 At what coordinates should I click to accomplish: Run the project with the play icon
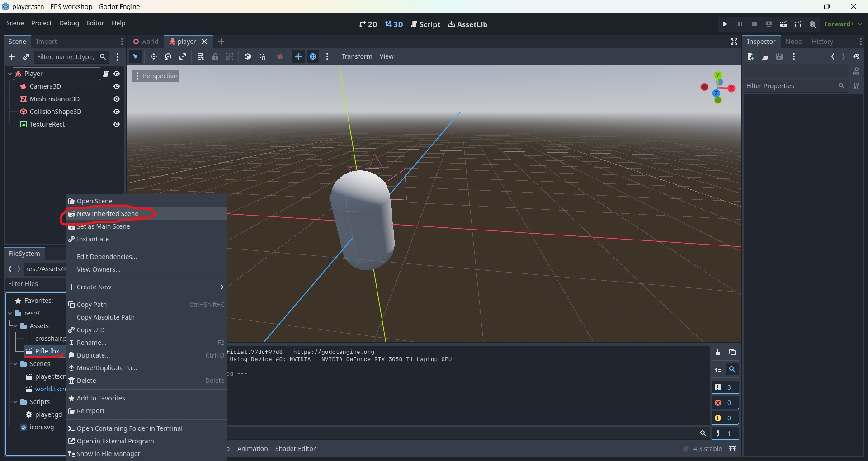point(725,24)
